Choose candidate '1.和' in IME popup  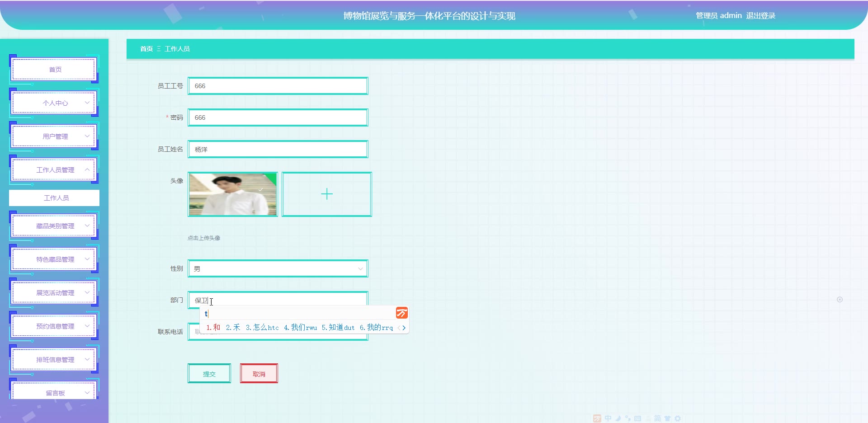coord(213,328)
